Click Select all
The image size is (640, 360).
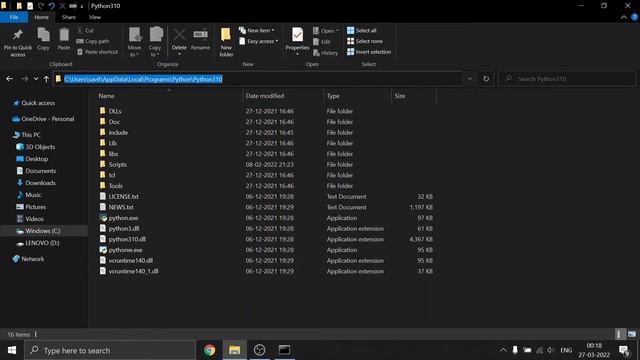pyautogui.click(x=362, y=31)
